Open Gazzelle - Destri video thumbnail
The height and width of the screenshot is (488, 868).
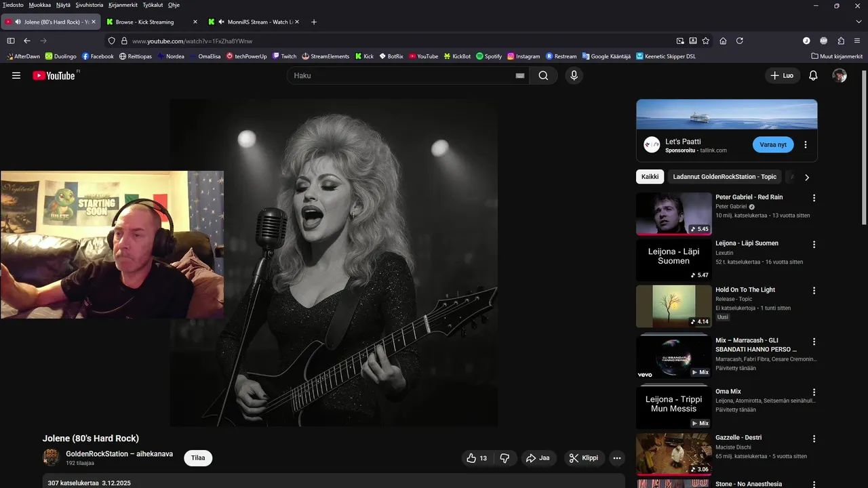click(x=674, y=454)
